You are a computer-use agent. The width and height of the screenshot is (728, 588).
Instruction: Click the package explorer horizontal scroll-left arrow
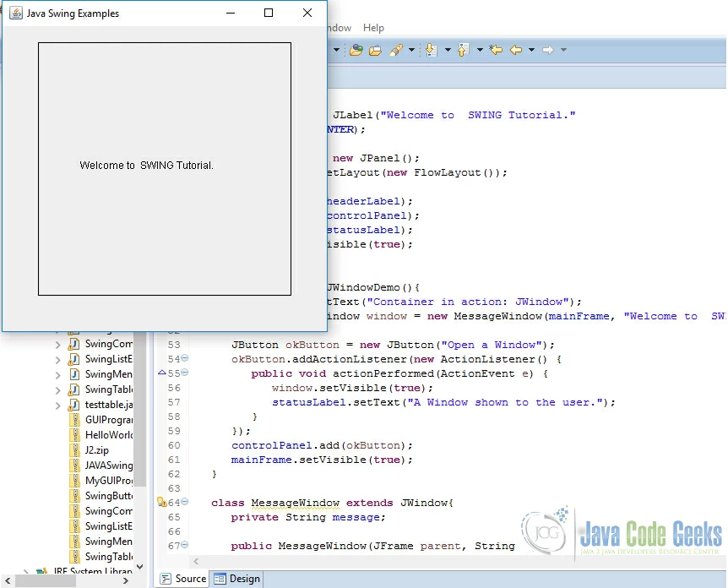8,580
